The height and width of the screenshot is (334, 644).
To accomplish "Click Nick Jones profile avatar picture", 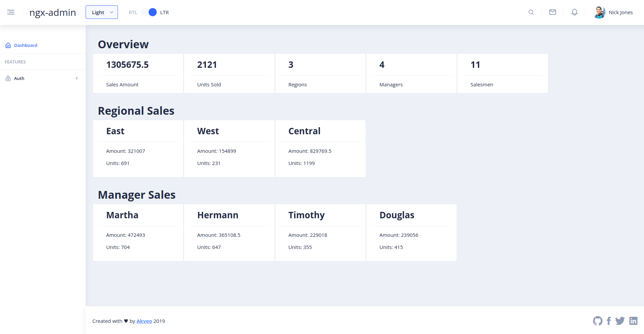I will [599, 12].
